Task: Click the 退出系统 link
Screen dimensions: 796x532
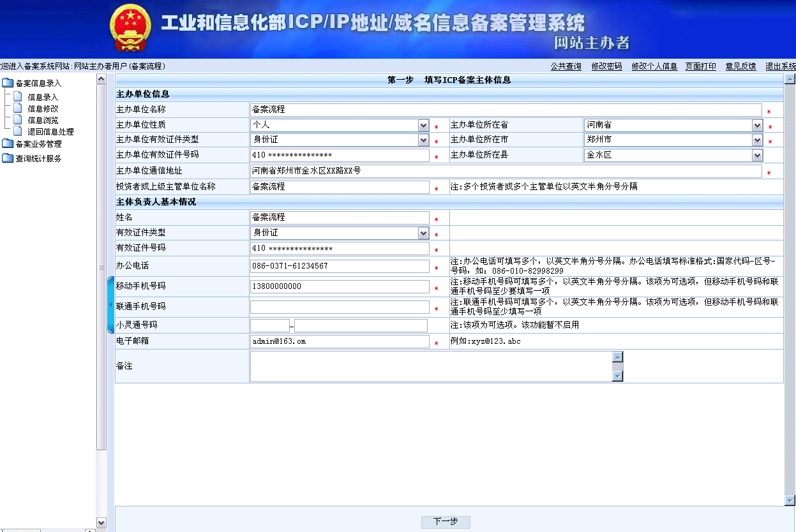Action: click(781, 66)
